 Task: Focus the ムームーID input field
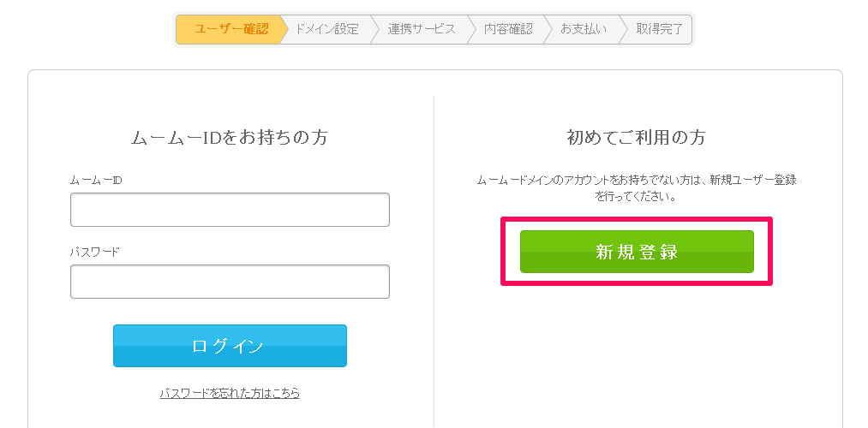[x=230, y=210]
